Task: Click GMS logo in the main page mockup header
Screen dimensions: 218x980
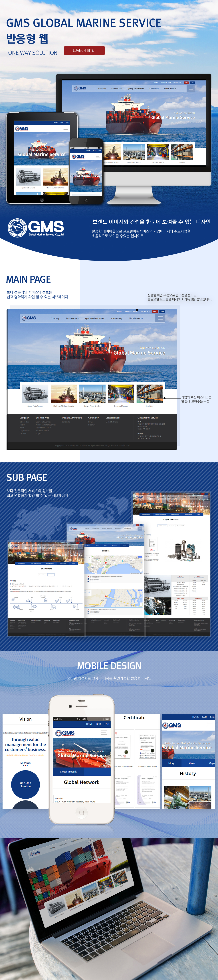Action: (x=29, y=318)
